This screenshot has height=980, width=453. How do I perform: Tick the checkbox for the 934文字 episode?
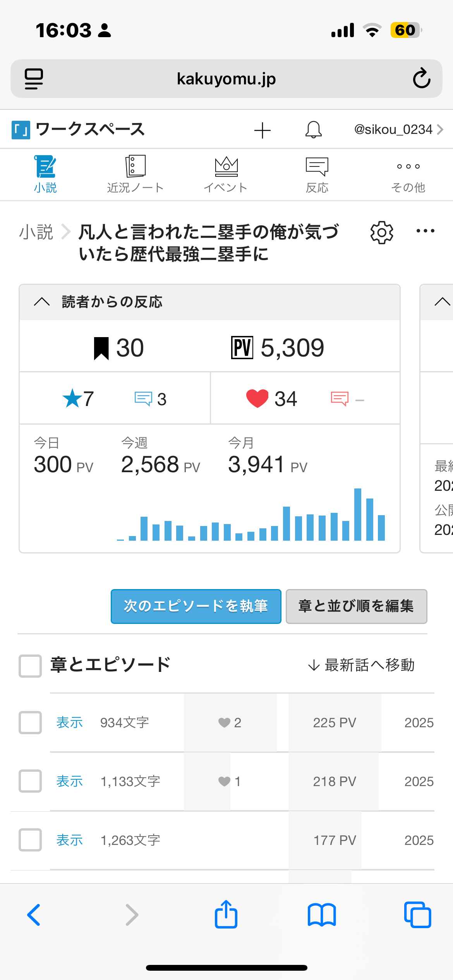[x=30, y=722]
